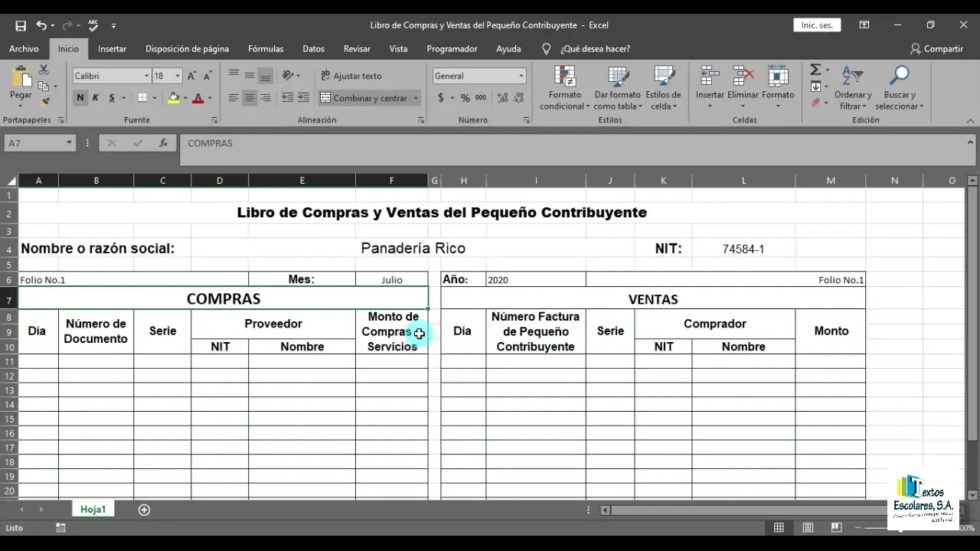Toggle bold (N) formatting

(x=80, y=98)
